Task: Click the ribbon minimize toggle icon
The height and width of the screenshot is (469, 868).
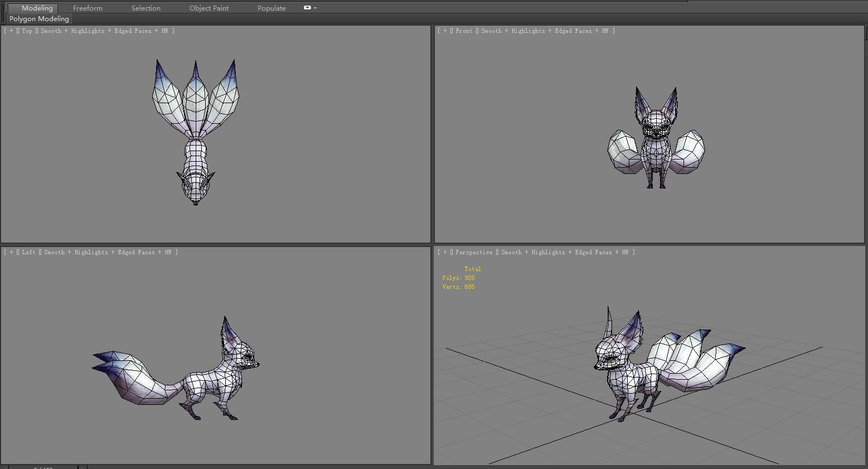Action: pyautogui.click(x=307, y=8)
